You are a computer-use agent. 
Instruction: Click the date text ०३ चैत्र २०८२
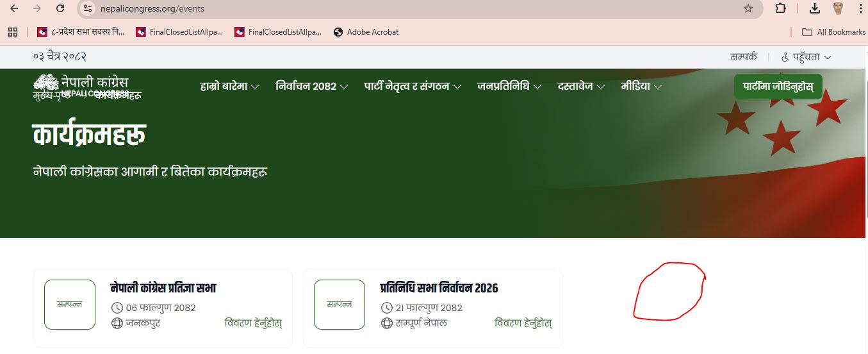click(x=60, y=56)
